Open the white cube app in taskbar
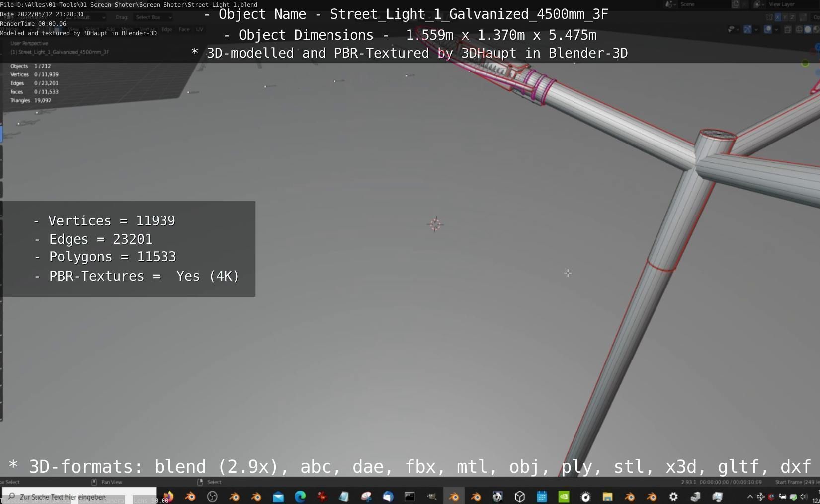Screen dimensions: 820x504 tap(520, 496)
